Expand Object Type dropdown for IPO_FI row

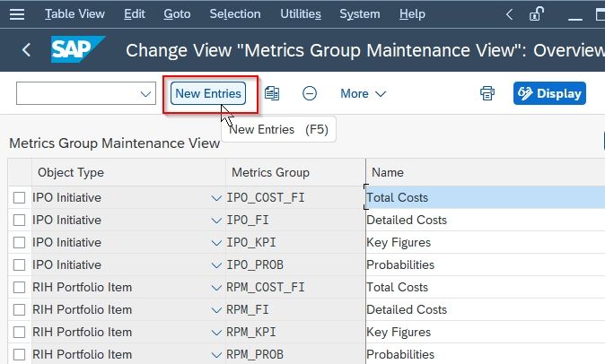216,221
